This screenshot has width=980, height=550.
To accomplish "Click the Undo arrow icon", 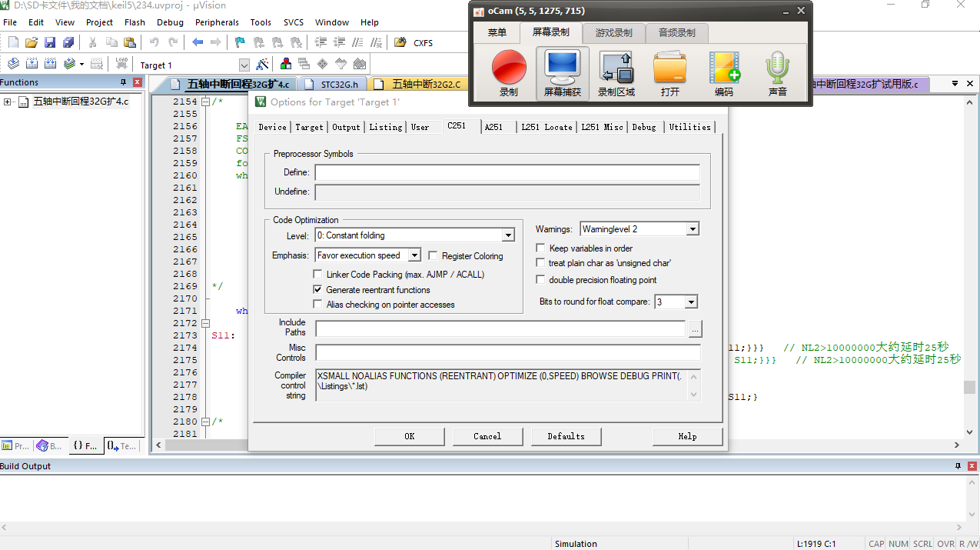I will click(154, 42).
